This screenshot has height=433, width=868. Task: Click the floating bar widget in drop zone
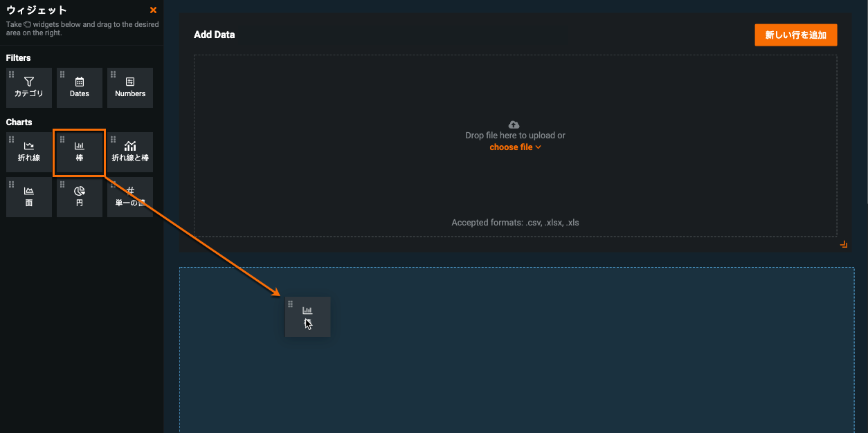pos(308,317)
